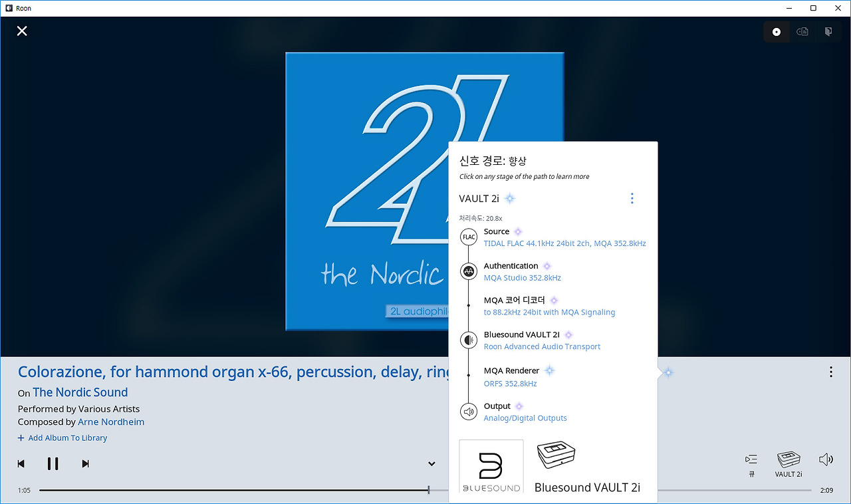Image resolution: width=851 pixels, height=504 pixels.
Task: Open the play queue (큐)
Action: pos(752,464)
